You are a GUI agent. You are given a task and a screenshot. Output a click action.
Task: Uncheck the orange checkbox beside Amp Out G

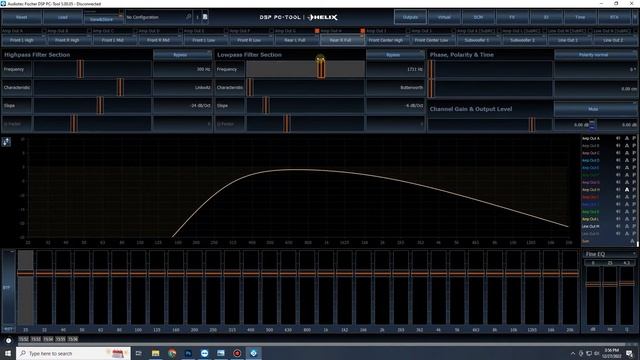pos(317,31)
